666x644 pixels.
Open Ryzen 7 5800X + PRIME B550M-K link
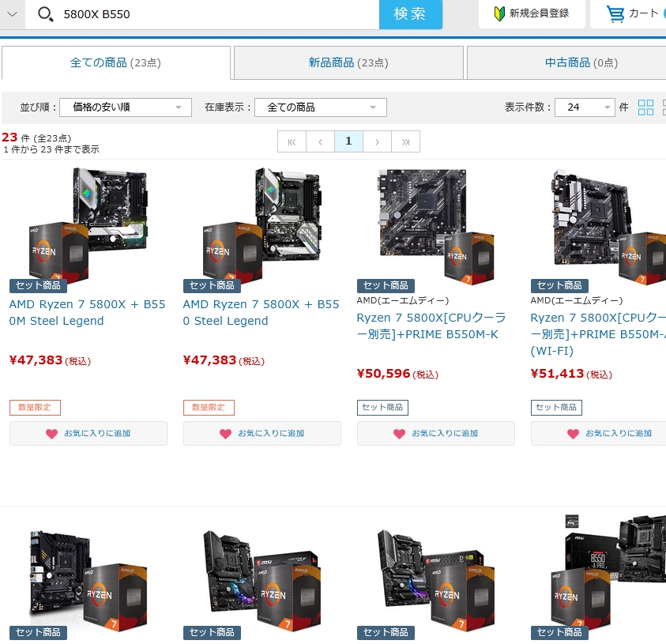(431, 326)
